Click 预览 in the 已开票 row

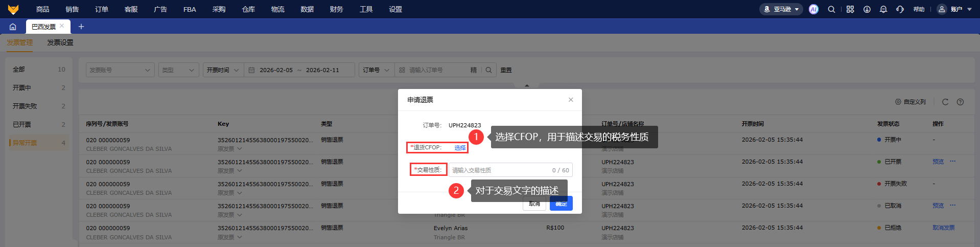tap(938, 162)
